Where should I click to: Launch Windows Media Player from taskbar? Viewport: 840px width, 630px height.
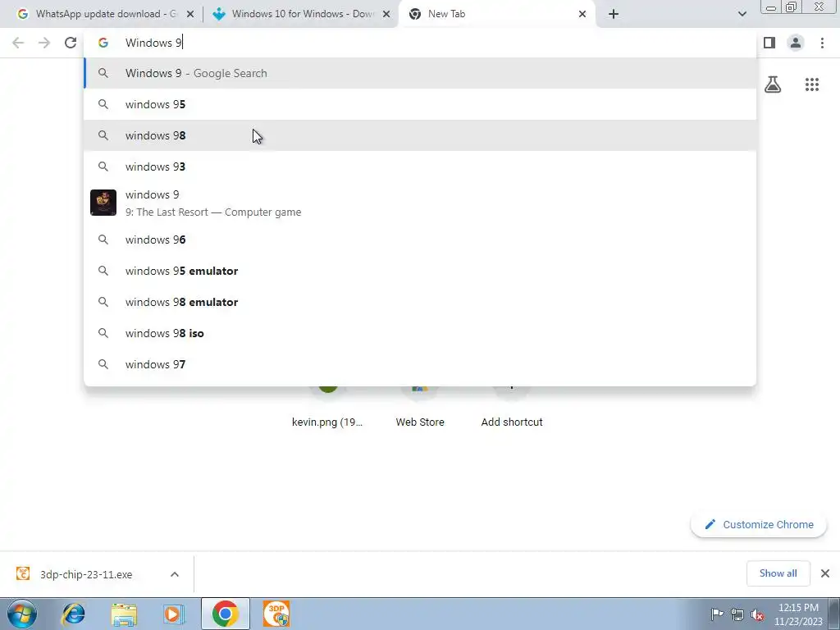click(172, 614)
